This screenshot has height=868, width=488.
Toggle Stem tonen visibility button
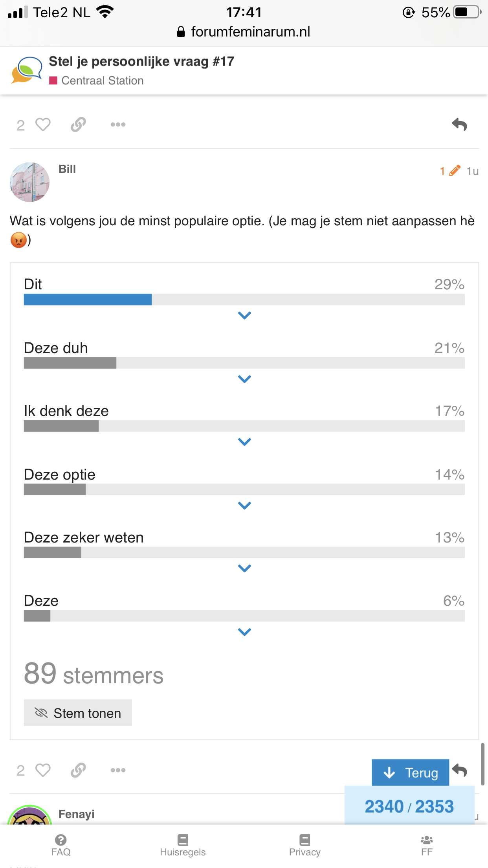click(78, 713)
